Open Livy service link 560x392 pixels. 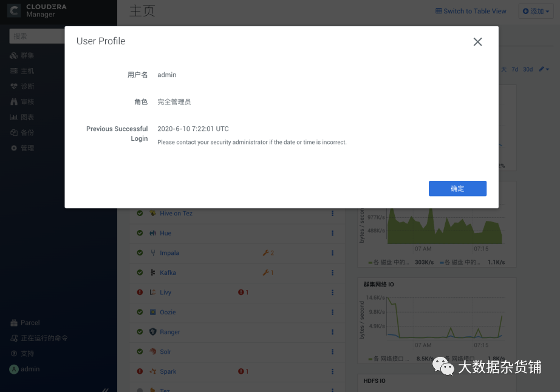click(165, 292)
